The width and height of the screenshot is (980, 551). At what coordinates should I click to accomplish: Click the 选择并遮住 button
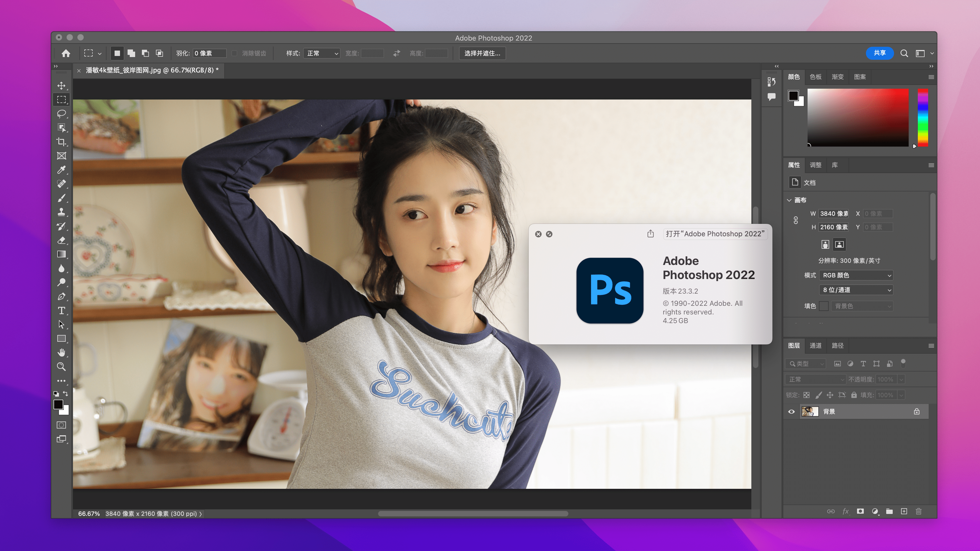coord(482,53)
